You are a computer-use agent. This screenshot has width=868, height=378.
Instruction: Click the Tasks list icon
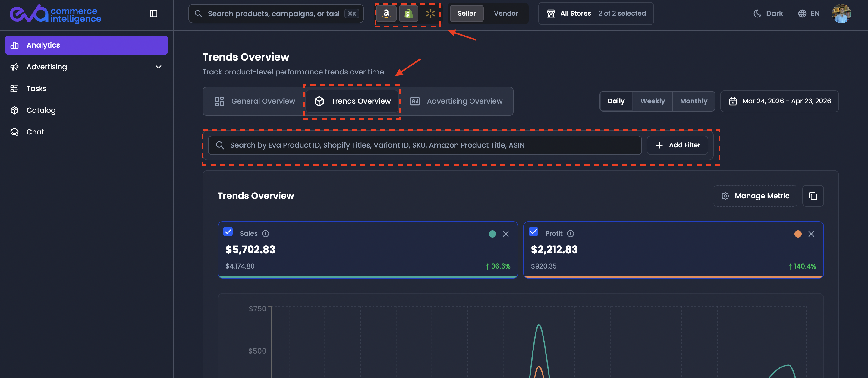point(14,89)
